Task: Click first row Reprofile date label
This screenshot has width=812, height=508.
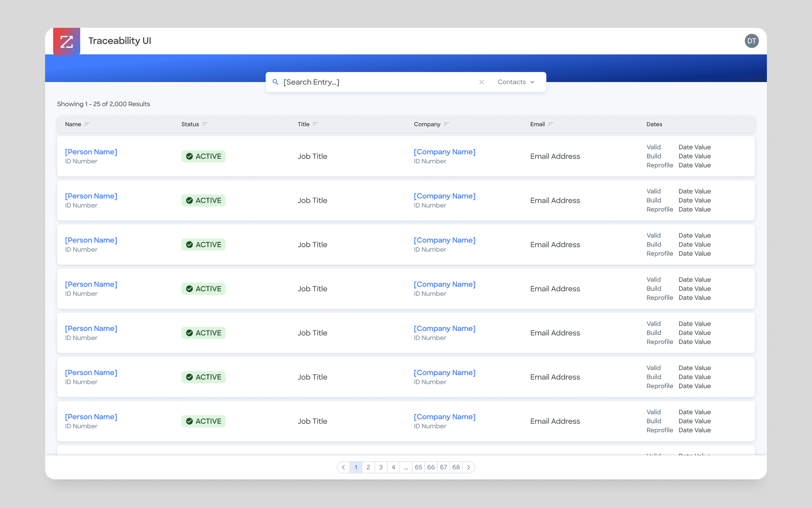Action: [x=660, y=165]
